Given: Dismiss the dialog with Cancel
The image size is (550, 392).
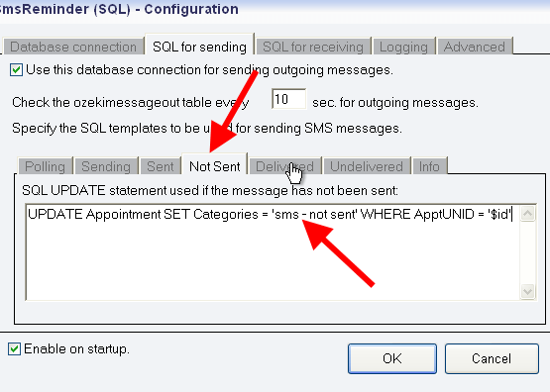Looking at the screenshot, I should [492, 358].
